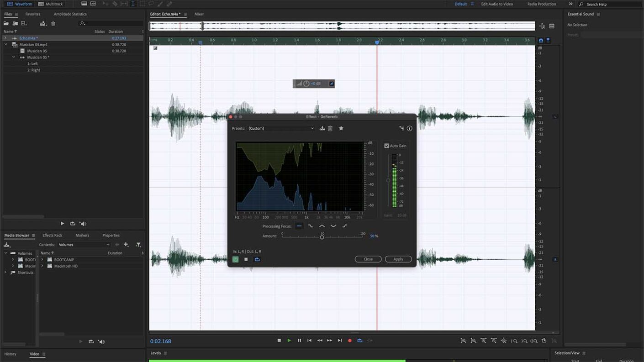Select the high-pass Processing Focus curve
The image size is (644, 362).
(344, 226)
